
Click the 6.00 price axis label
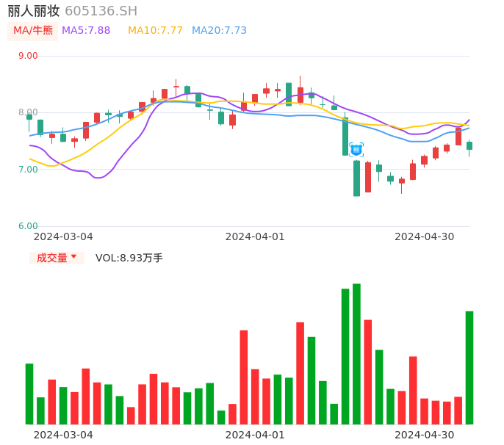[28, 226]
